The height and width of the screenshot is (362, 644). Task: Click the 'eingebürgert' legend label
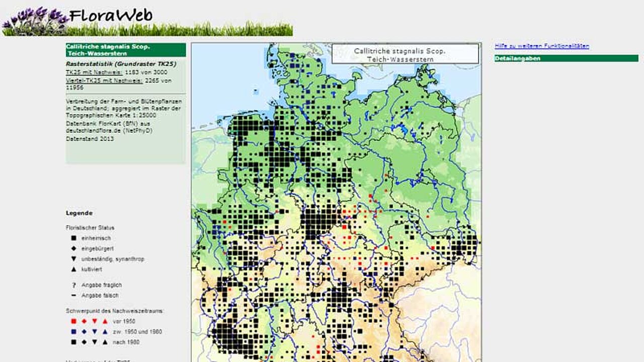point(98,249)
